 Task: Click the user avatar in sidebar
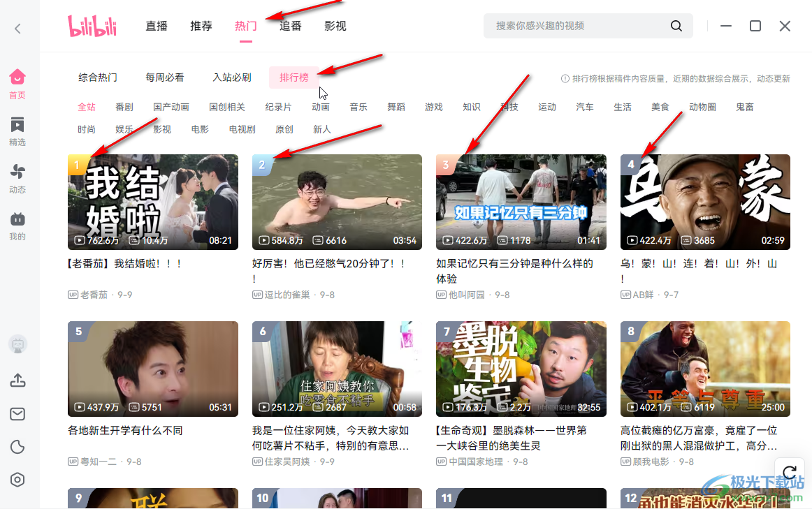coord(17,344)
